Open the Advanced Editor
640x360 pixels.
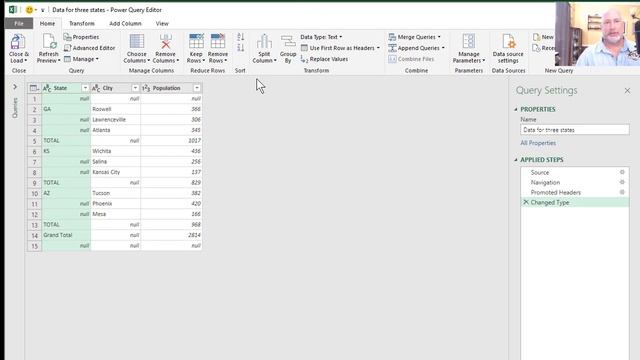pyautogui.click(x=89, y=48)
